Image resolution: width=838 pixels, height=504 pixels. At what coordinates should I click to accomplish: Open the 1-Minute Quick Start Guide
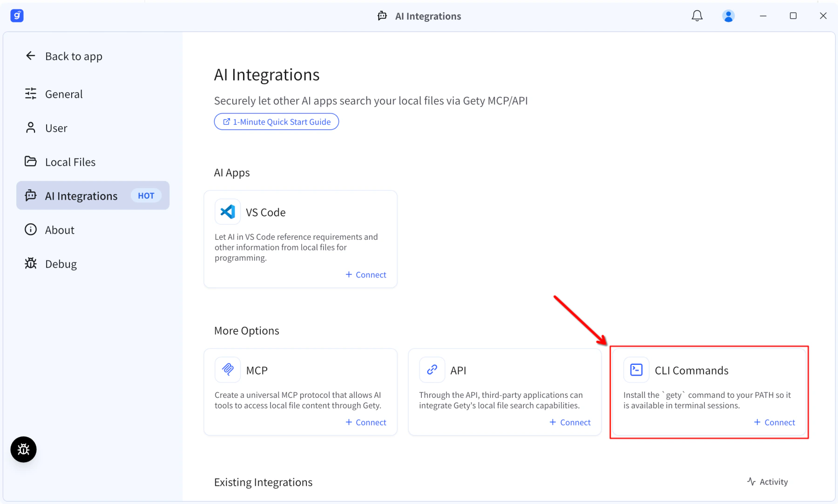[x=277, y=121]
